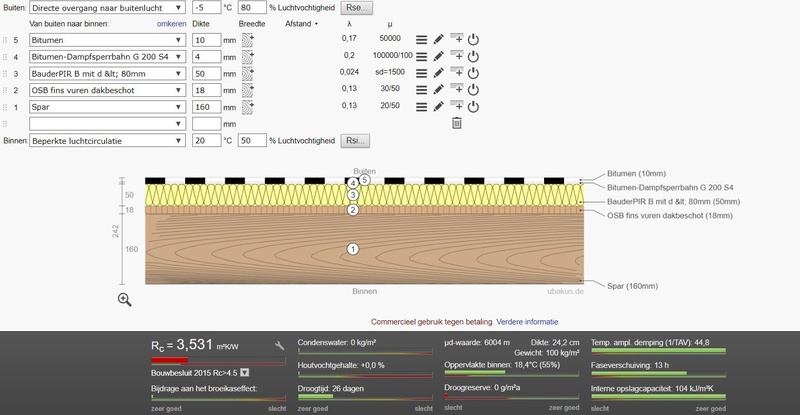
Task: Click the circle marker 3 in the insulation layer
Action: (x=353, y=195)
